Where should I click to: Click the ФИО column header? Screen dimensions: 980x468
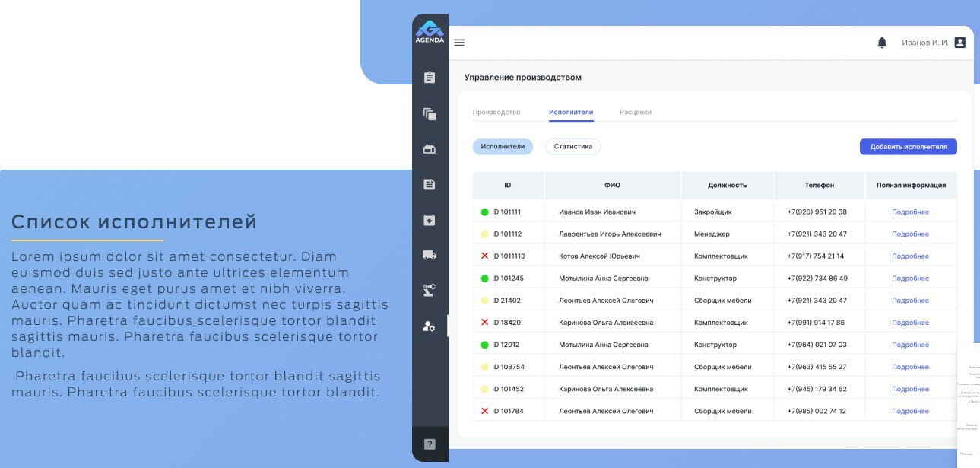coord(612,186)
